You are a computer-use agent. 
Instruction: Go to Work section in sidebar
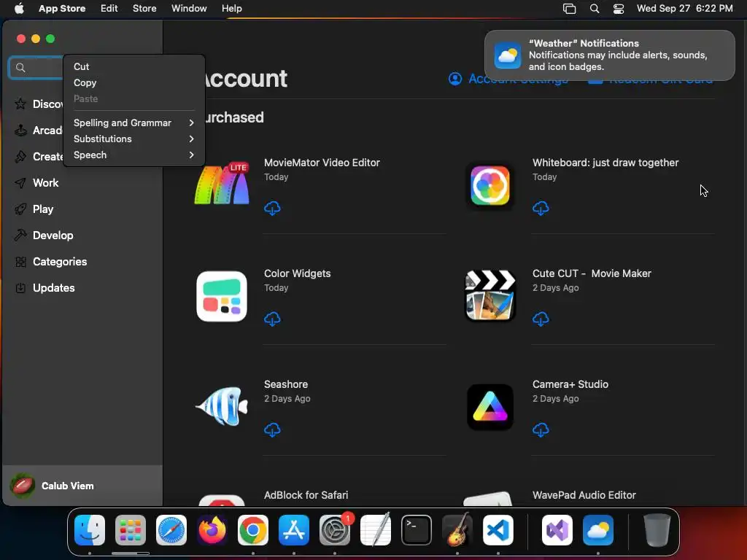pyautogui.click(x=45, y=183)
